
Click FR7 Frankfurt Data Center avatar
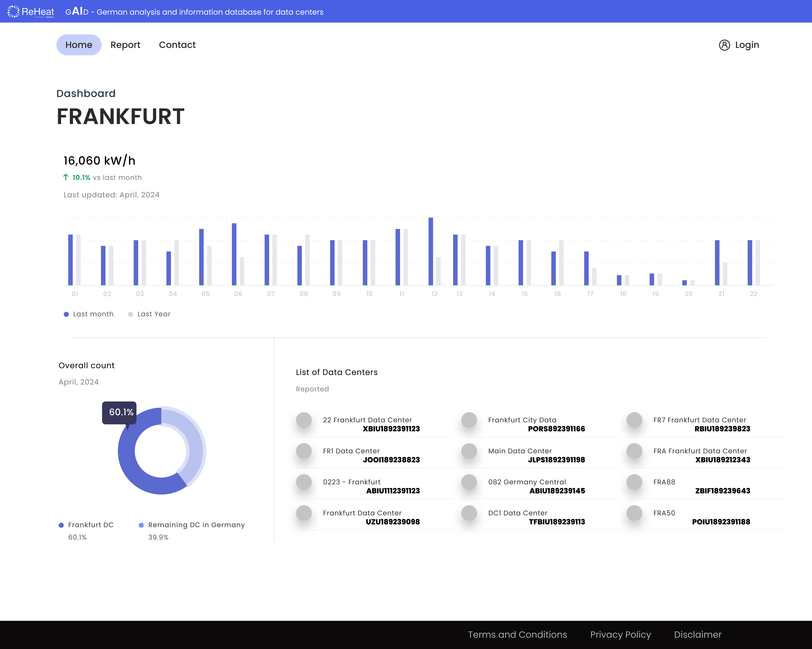(x=634, y=420)
